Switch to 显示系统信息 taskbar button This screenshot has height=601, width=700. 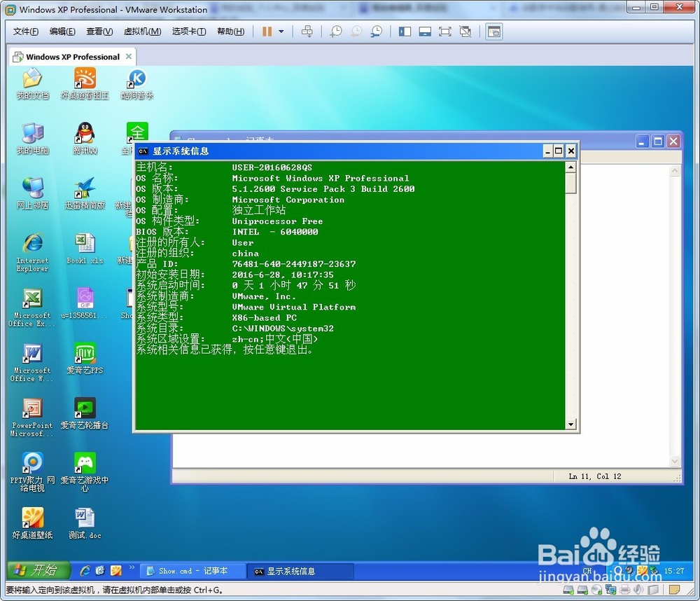(301, 571)
